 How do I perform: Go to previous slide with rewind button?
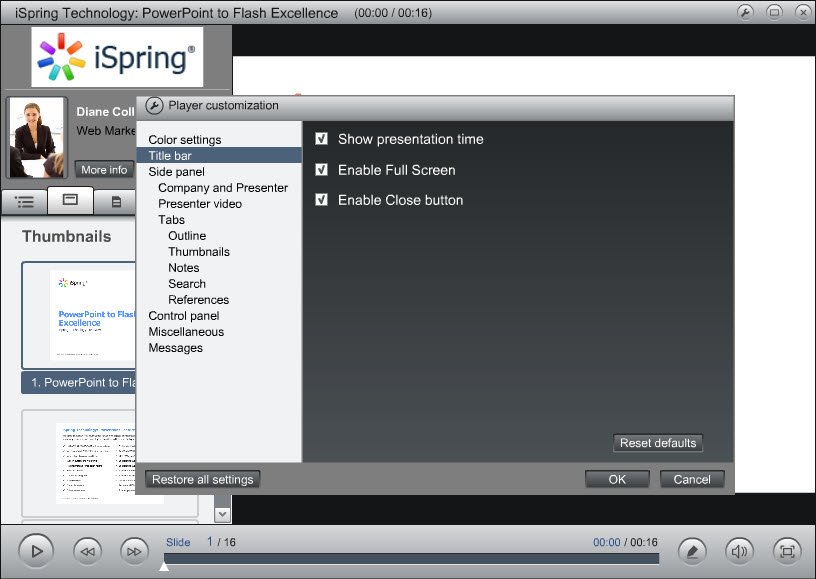87,551
